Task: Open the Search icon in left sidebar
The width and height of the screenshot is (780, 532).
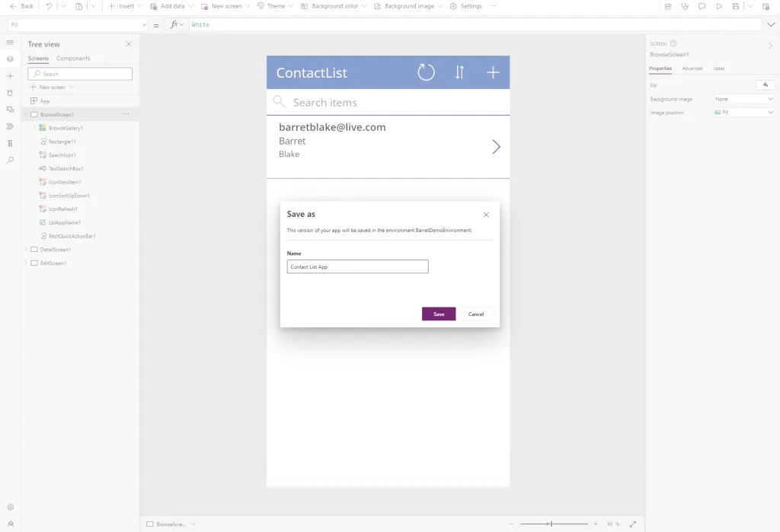Action: (10, 160)
